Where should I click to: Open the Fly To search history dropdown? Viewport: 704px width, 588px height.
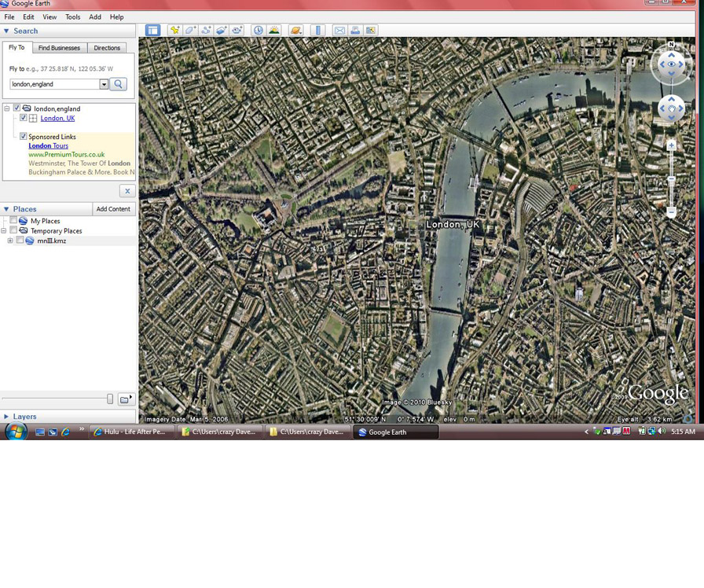click(x=104, y=84)
